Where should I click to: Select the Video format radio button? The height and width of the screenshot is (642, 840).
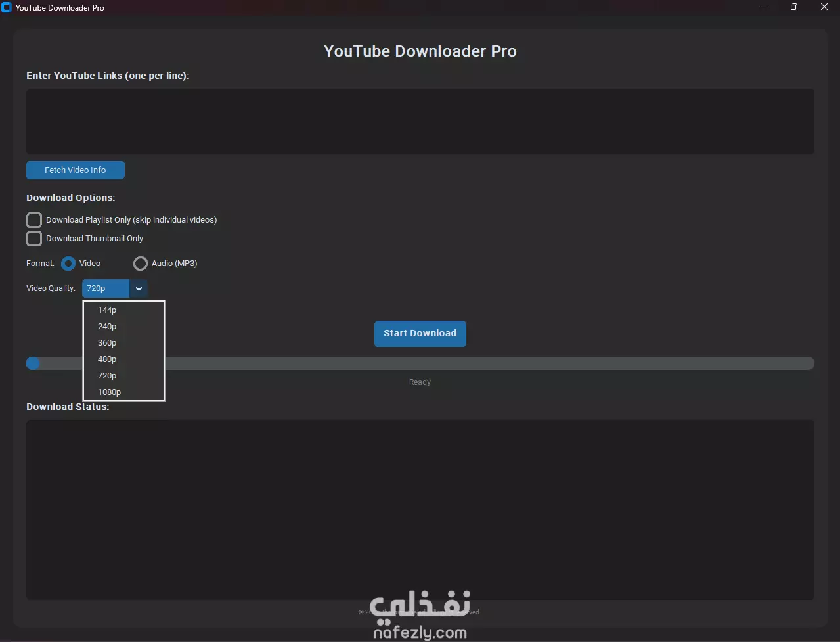(x=68, y=264)
